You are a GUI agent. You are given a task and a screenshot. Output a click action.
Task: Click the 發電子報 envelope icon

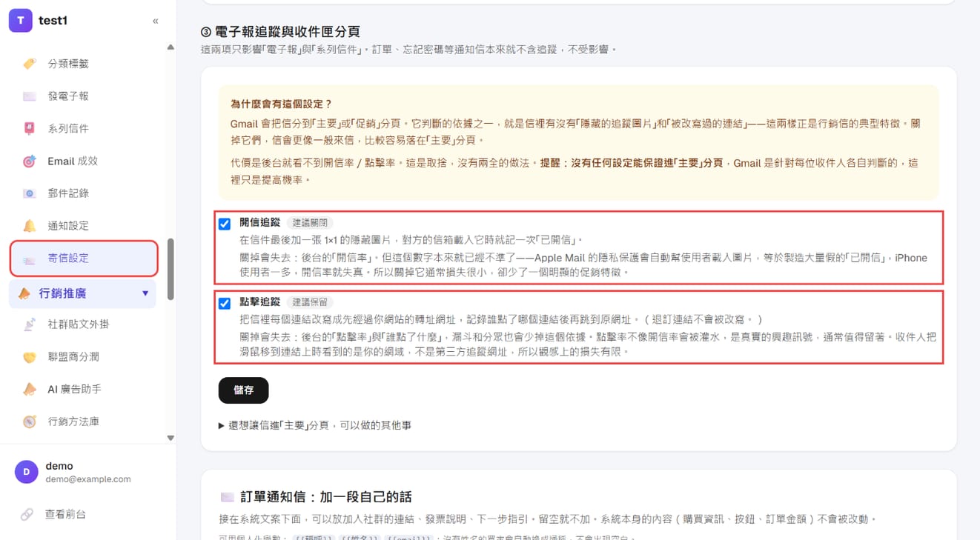30,96
